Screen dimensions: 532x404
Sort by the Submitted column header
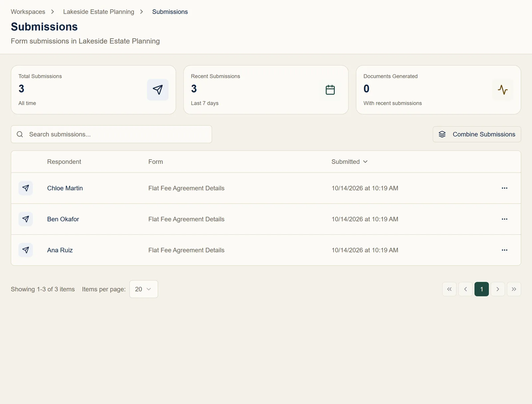click(x=349, y=162)
